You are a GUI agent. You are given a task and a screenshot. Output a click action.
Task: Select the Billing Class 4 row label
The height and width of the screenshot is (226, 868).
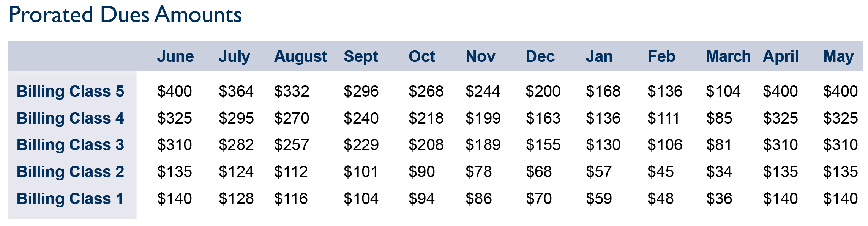pyautogui.click(x=71, y=118)
